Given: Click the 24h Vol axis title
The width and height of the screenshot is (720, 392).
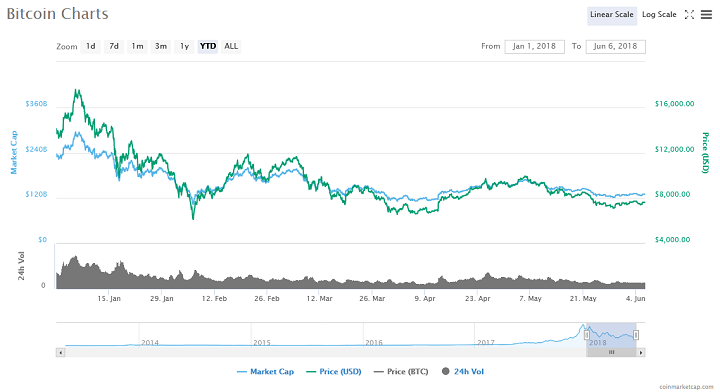Looking at the screenshot, I should pyautogui.click(x=21, y=266).
